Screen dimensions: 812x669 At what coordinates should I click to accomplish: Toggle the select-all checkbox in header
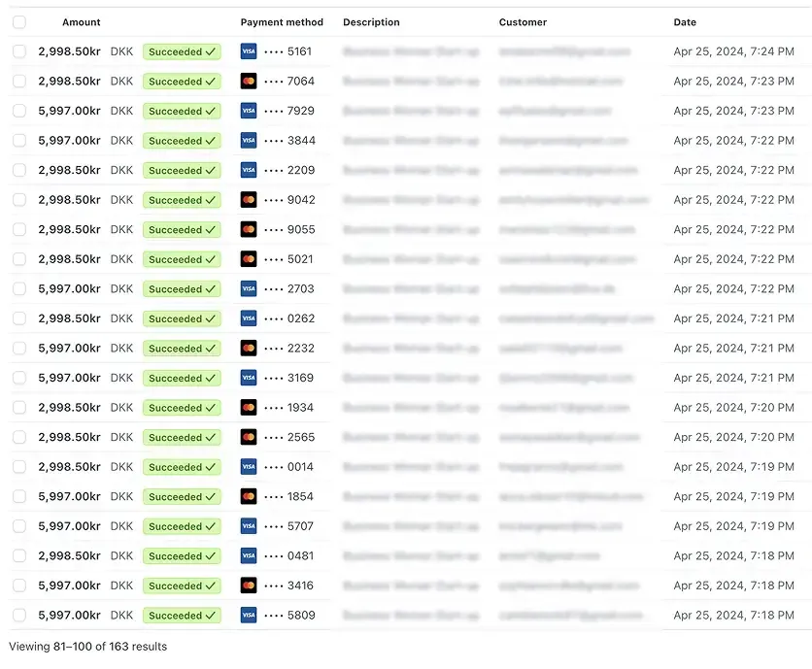19,21
